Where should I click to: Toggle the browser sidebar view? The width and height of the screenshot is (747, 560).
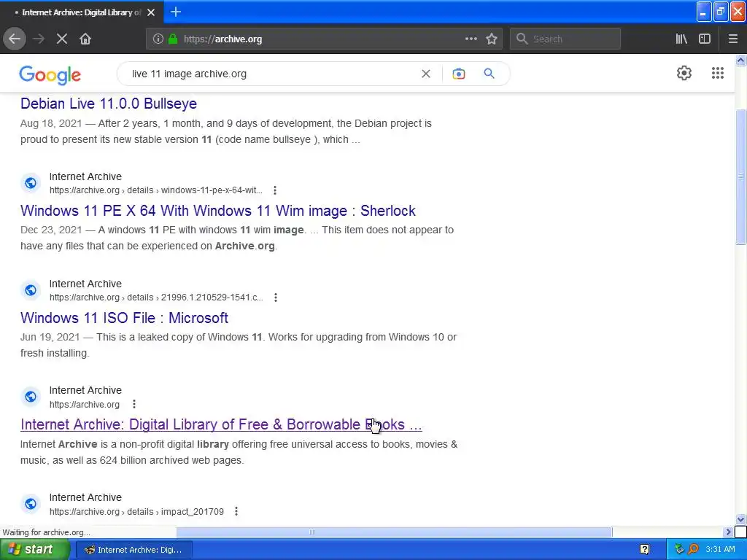pyautogui.click(x=705, y=39)
